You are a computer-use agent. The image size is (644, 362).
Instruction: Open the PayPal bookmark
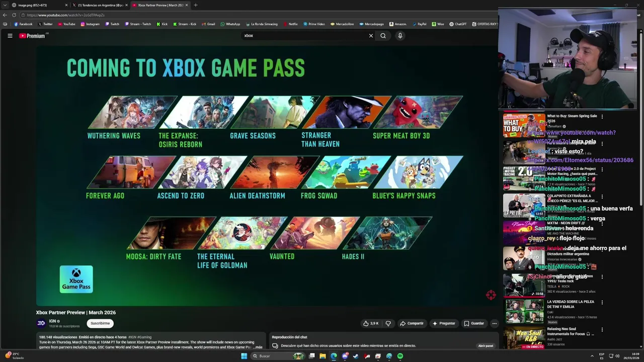click(x=419, y=24)
